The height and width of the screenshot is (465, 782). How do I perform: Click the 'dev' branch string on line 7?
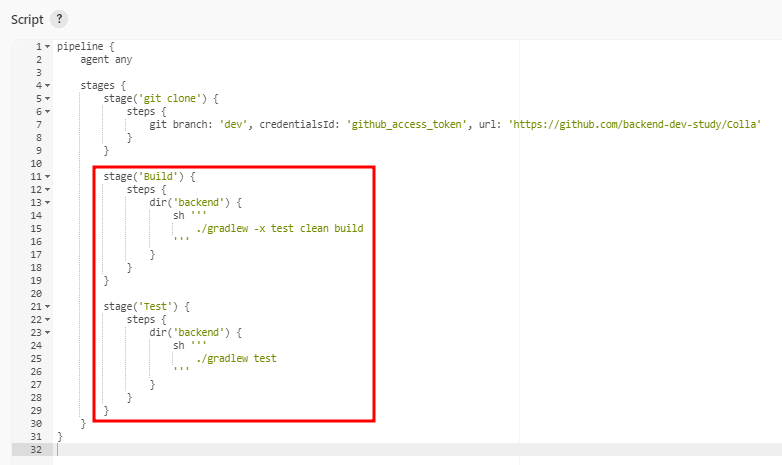pos(233,124)
